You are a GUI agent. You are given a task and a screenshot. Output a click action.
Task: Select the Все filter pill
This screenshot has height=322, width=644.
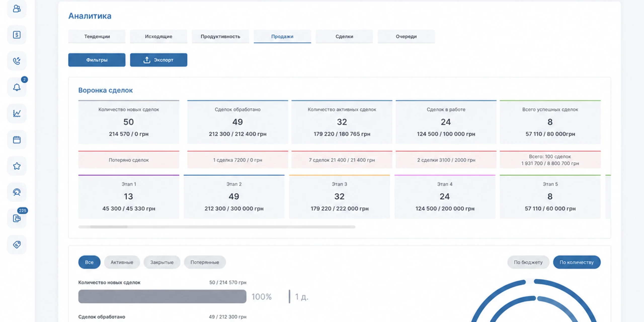pos(89,262)
